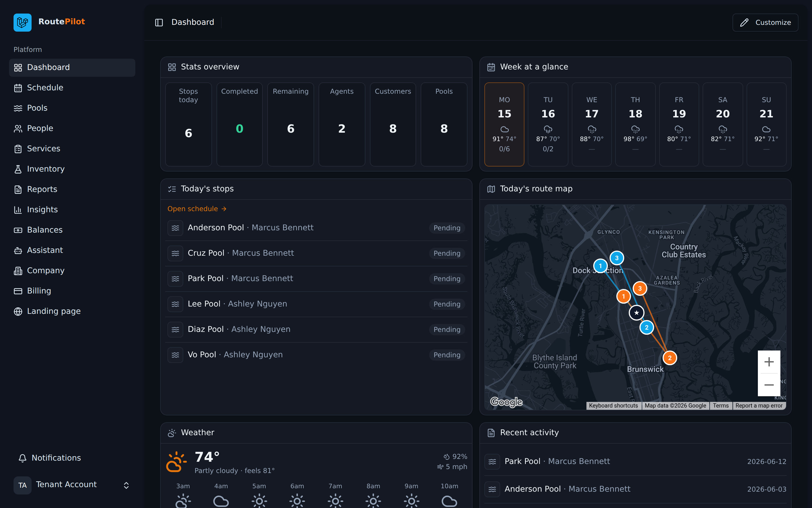Select Saturday 20 in the week view
Image resolution: width=812 pixels, height=508 pixels.
723,124
